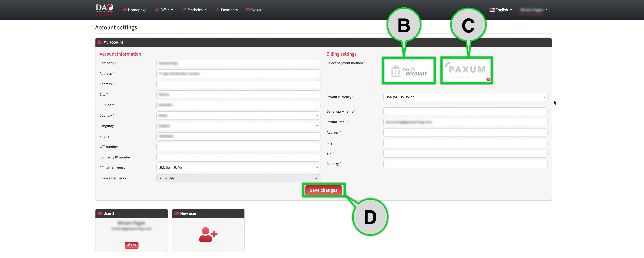Image resolution: width=644 pixels, height=258 pixels.
Task: Click the US flag language icon
Action: [492, 10]
